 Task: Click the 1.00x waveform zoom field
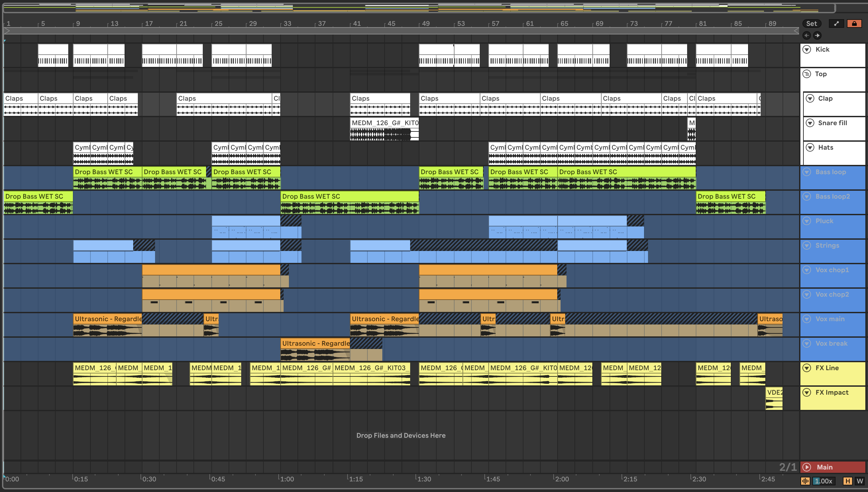coord(823,481)
